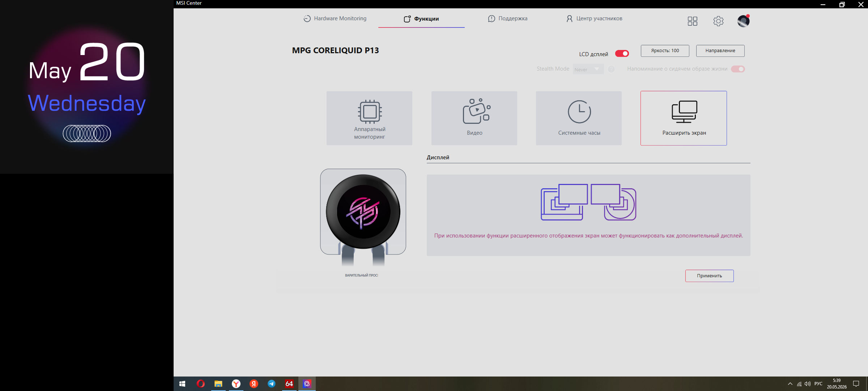The height and width of the screenshot is (391, 868).
Task: Click the MSI Center taskbar icon
Action: tap(307, 384)
